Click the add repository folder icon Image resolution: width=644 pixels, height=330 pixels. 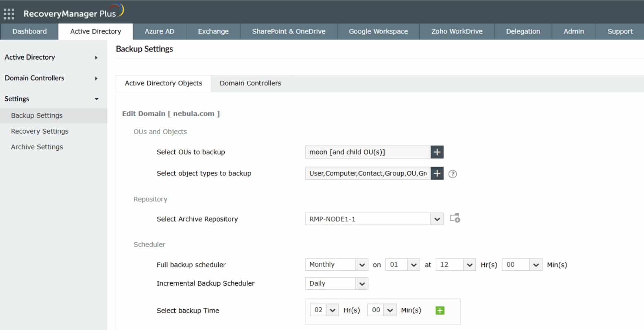click(455, 218)
